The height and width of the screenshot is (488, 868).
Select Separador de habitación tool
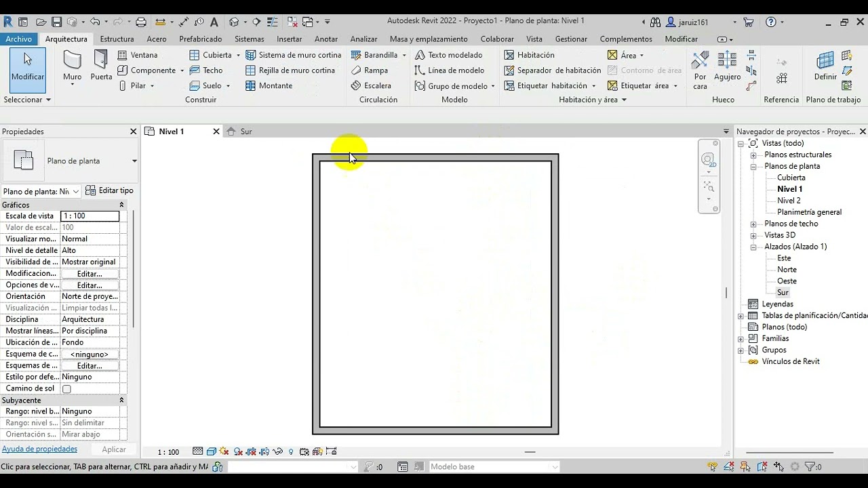coord(553,70)
